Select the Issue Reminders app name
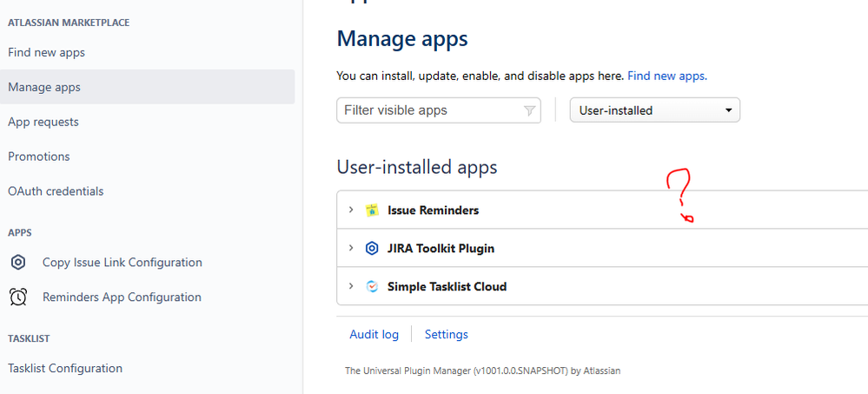The width and height of the screenshot is (868, 394). point(433,210)
